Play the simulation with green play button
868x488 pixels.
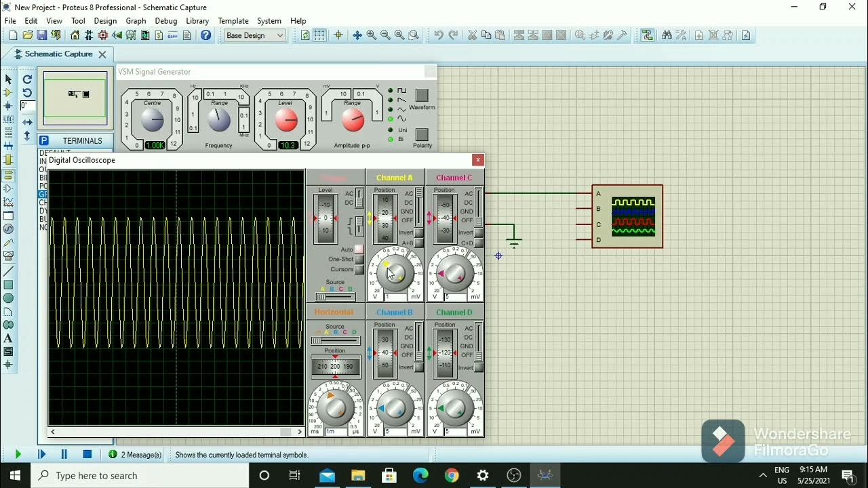18,455
